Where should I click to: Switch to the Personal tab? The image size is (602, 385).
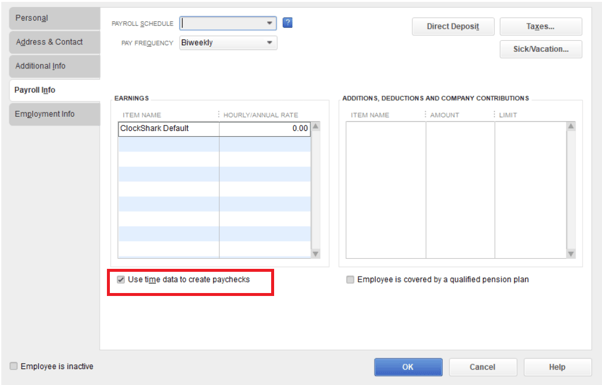[55, 18]
